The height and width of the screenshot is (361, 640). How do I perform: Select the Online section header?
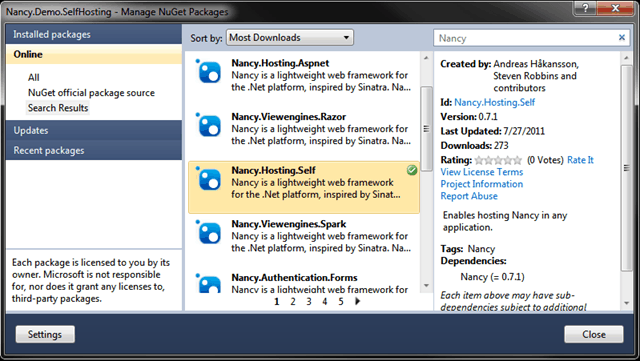94,54
